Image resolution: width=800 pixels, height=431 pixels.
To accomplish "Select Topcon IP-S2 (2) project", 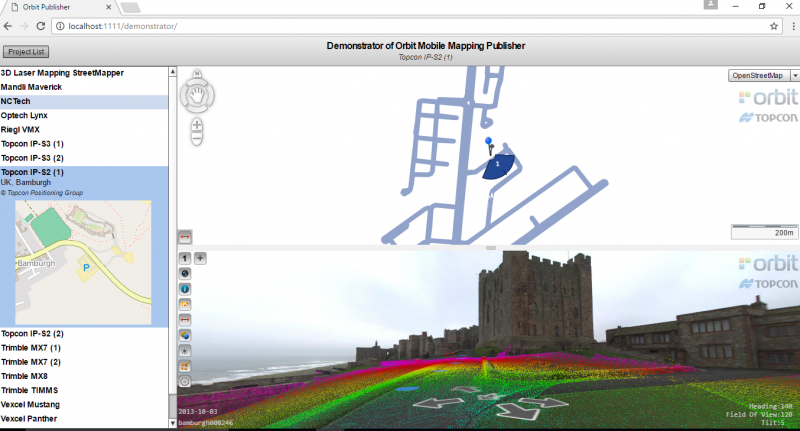I will coord(32,334).
